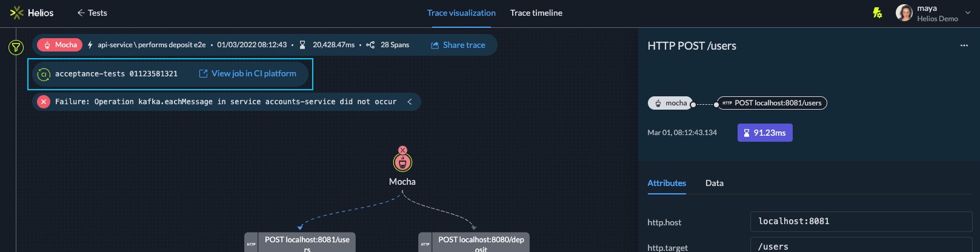The height and width of the screenshot is (252, 980).
Task: Click acceptance-tests 01123581321 text
Action: tap(116, 74)
